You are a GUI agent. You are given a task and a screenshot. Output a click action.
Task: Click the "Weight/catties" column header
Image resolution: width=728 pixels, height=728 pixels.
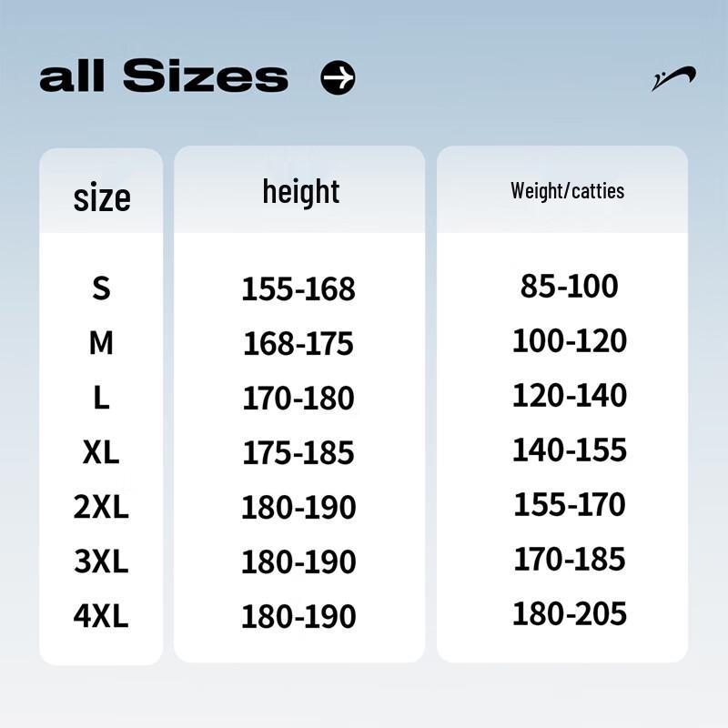click(x=567, y=191)
